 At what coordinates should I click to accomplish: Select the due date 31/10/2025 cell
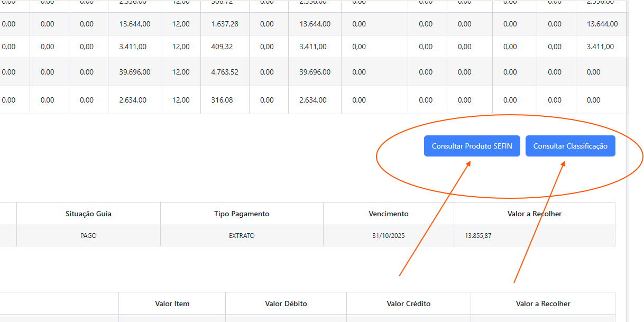coord(388,236)
